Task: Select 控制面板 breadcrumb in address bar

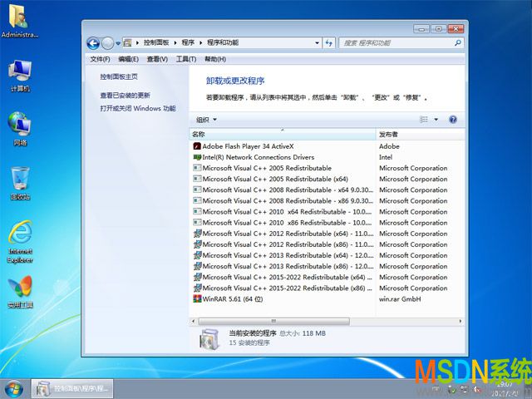Action: 156,42
